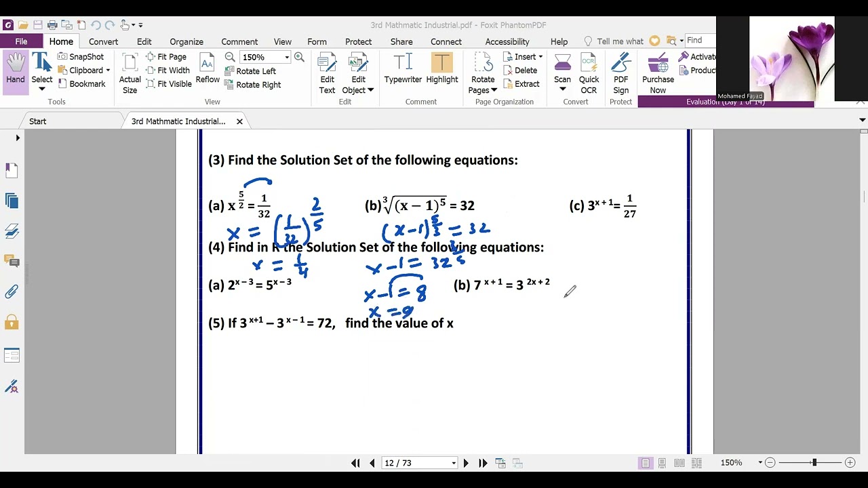Switch to the Protect tab

click(358, 41)
